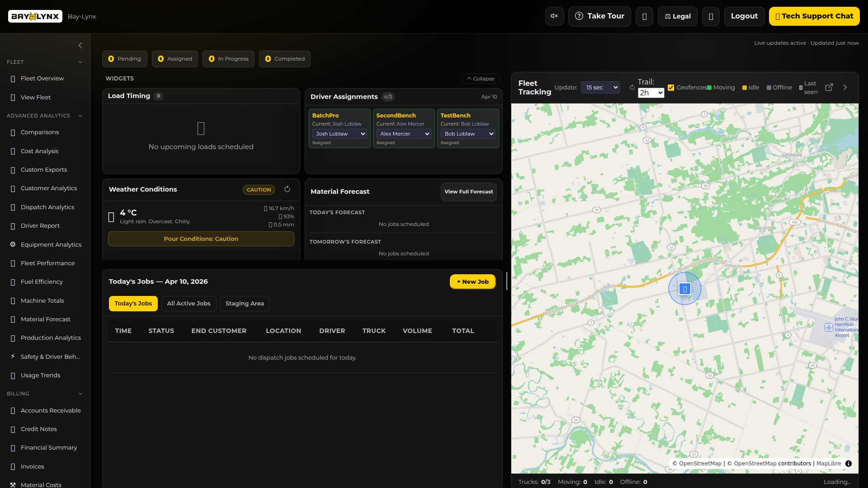Change the Trail duration dropdown

[x=651, y=93]
